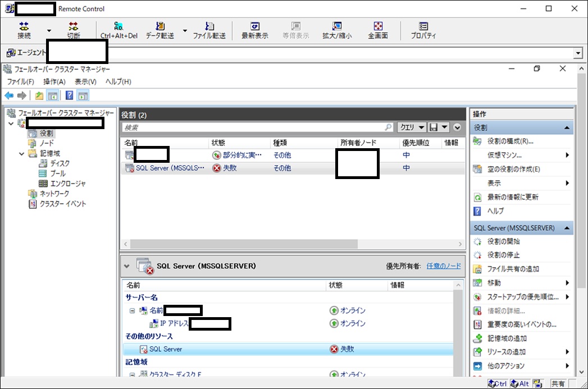Click 重要度の高いイベントの... action
This screenshot has height=389, width=588.
pos(522,324)
